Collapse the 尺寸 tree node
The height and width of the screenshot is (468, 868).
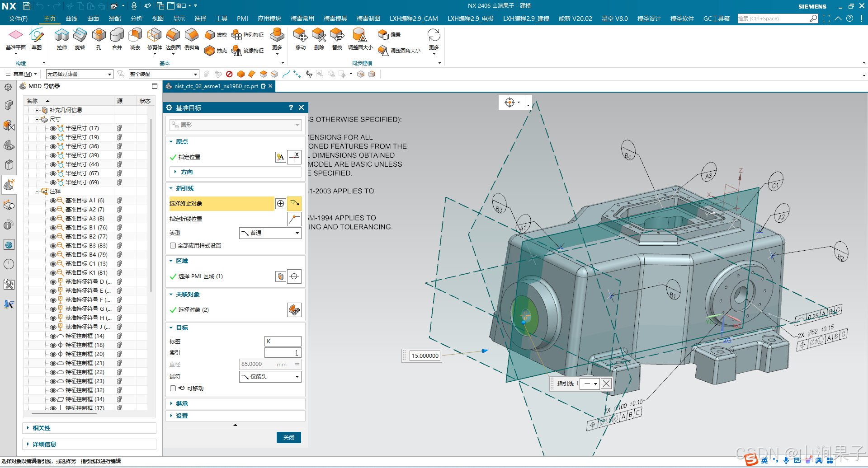[37, 119]
